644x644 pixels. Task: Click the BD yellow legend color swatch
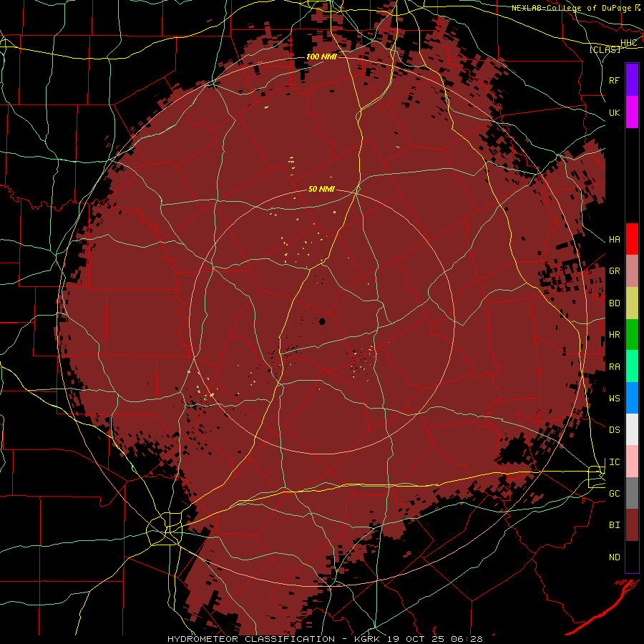[632, 303]
